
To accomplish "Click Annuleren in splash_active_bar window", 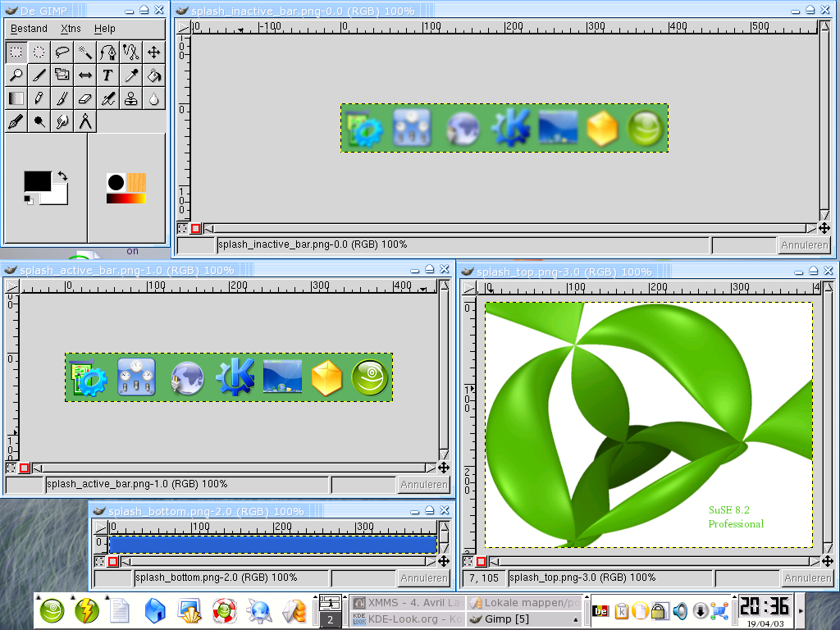I will (x=424, y=484).
